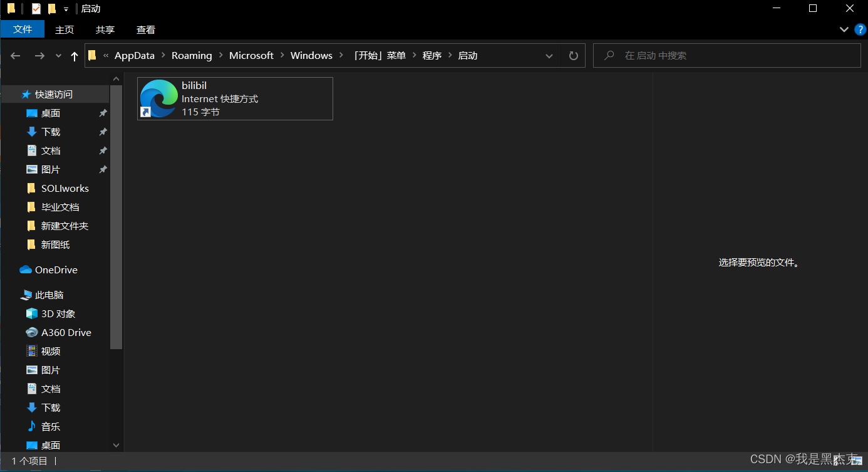Click the New Folder icon in title bar

point(52,8)
